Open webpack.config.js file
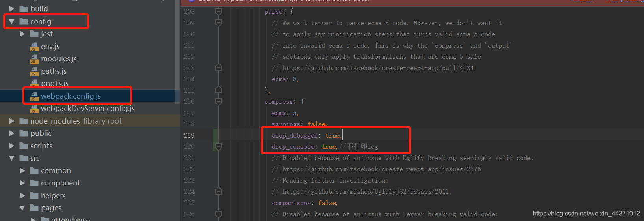The image size is (644, 221). click(x=71, y=96)
